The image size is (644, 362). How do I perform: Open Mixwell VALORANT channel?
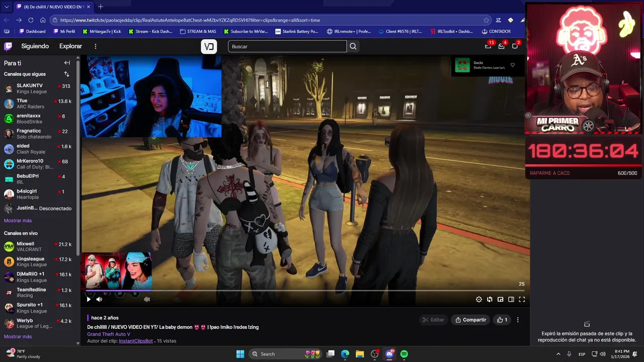pyautogui.click(x=38, y=246)
